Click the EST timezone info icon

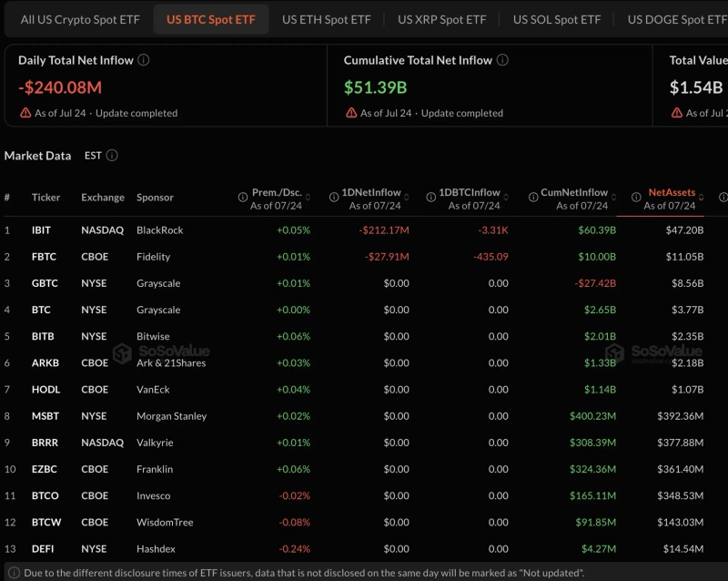pyautogui.click(x=112, y=155)
